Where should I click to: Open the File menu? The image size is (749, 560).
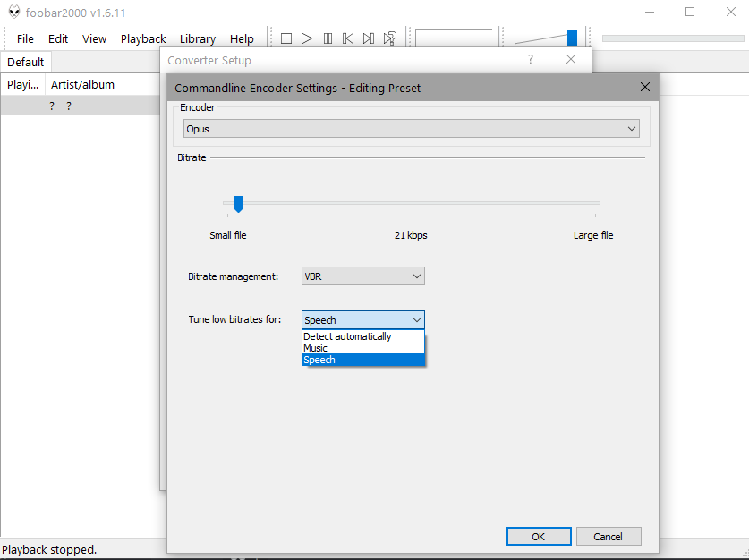click(25, 38)
